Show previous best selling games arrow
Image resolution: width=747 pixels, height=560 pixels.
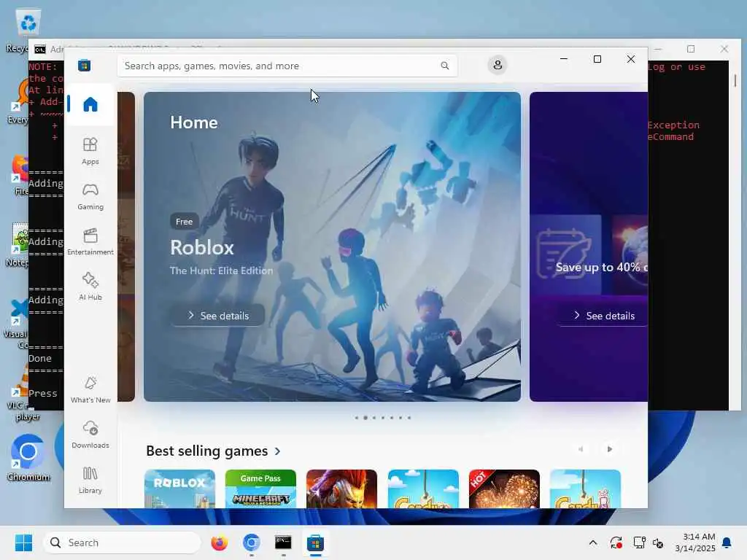[580, 449]
